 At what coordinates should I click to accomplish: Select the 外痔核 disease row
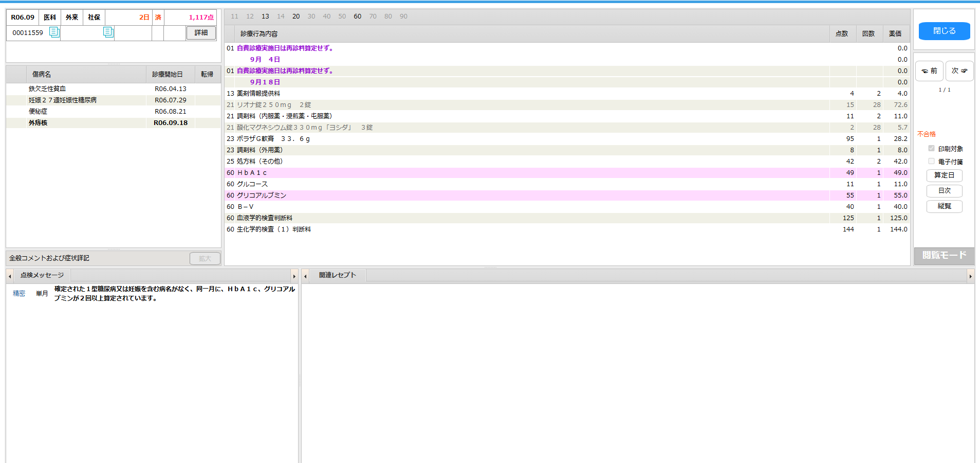point(114,123)
